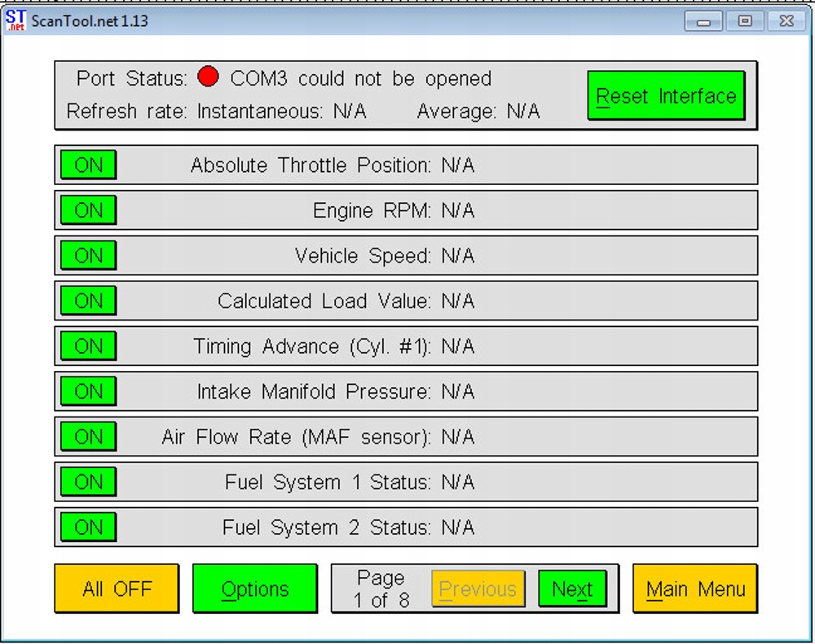Toggle the Vehicle Speed ON switch
The image size is (815, 644).
pos(88,256)
